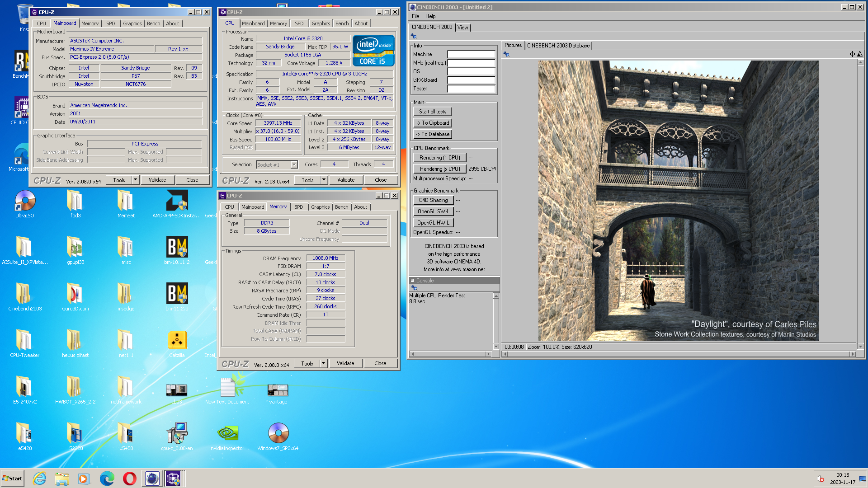
Task: Click the volume tray icon
Action: [x=820, y=479]
